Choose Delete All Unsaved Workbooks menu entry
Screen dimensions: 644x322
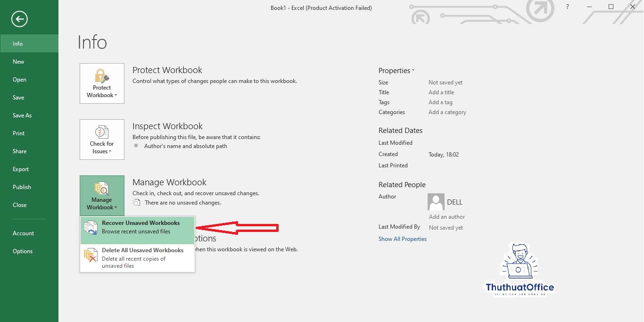tap(138, 258)
